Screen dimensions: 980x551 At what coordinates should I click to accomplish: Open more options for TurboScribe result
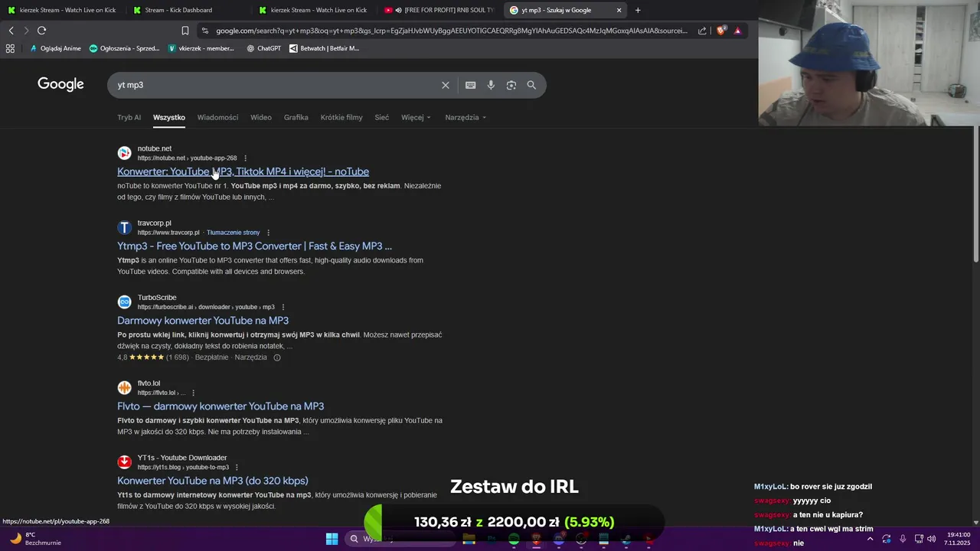click(x=283, y=307)
